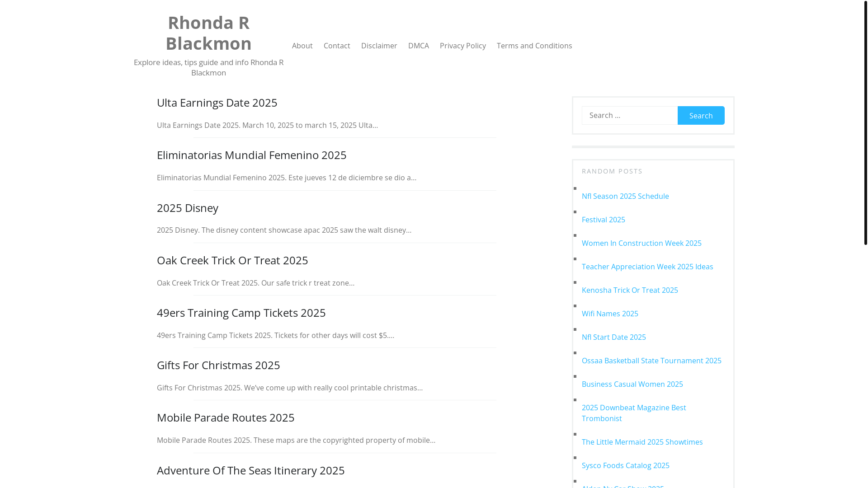
Task: Click excerpt about printable christmas
Action: click(290, 388)
